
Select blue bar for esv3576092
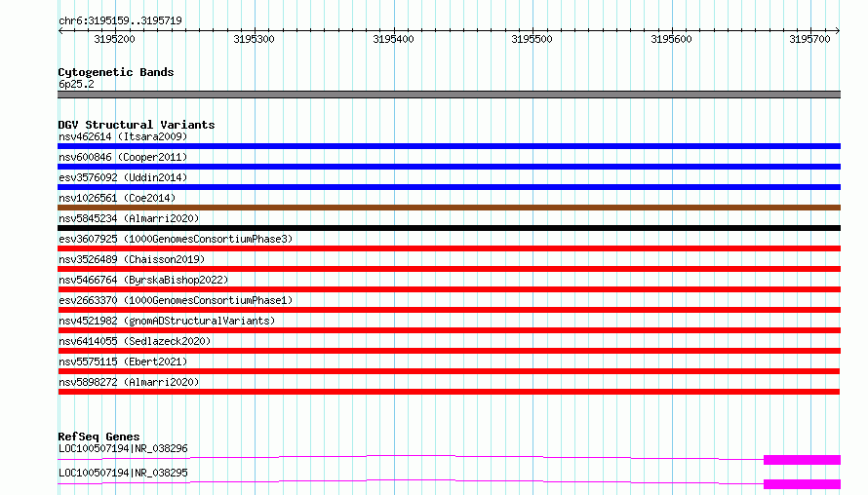(x=449, y=187)
